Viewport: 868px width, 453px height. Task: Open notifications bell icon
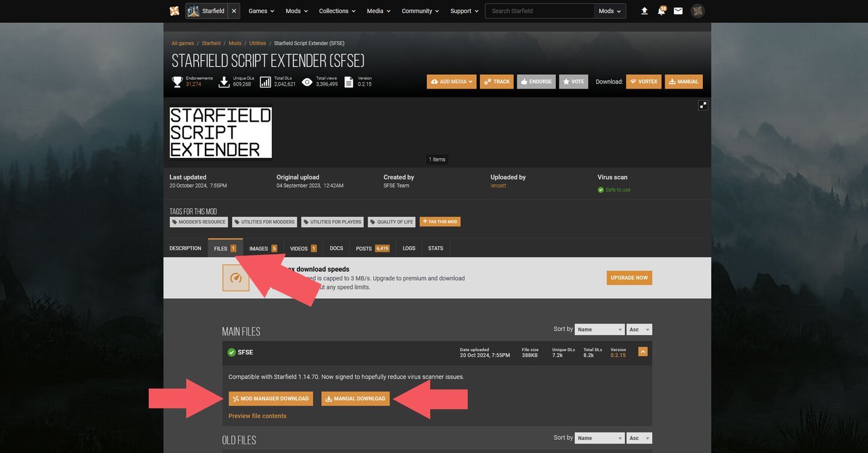(661, 11)
